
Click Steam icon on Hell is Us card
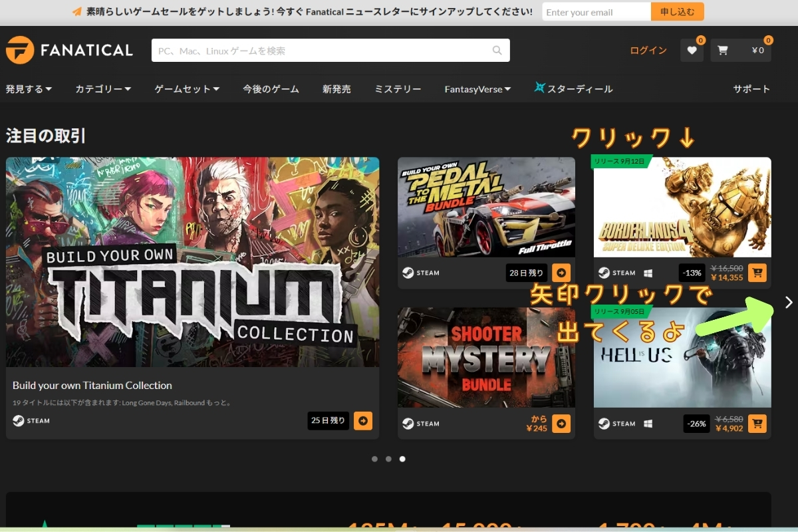tap(604, 424)
